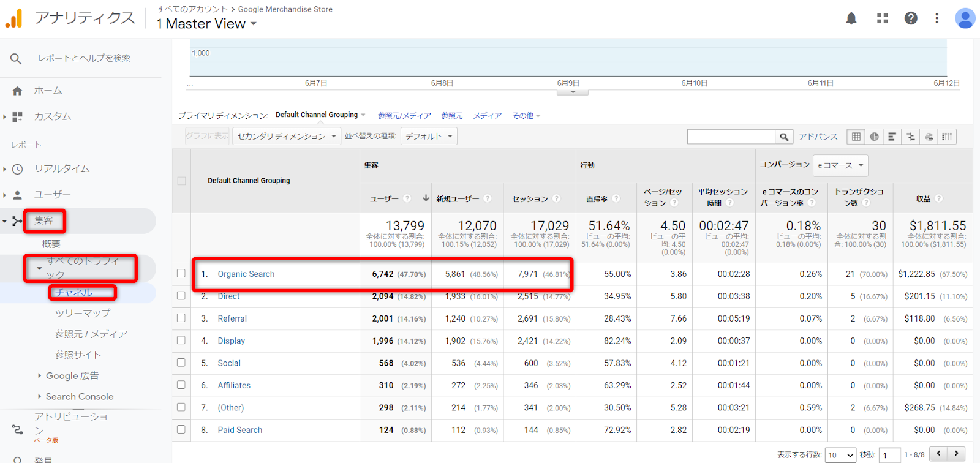This screenshot has width=980, height=463.
Task: Click the Google Analytics logo
Action: (x=14, y=18)
